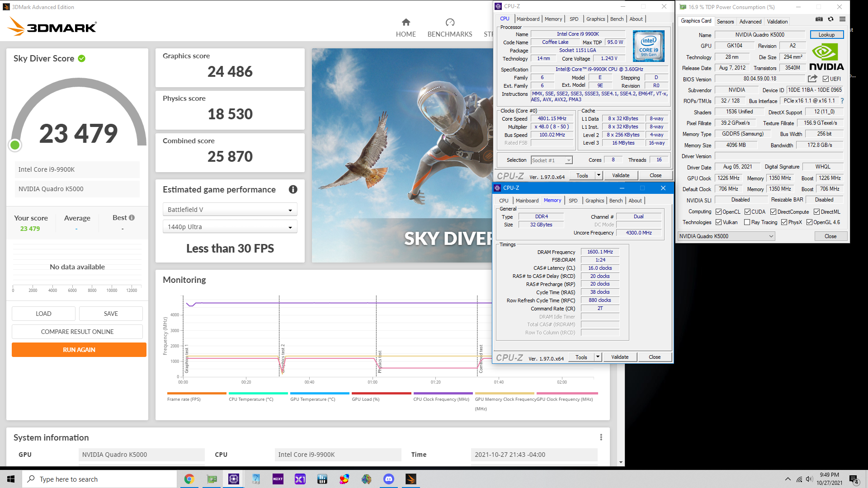868x488 pixels.
Task: Open the 3DMark HOME icon tab
Action: coord(406,22)
